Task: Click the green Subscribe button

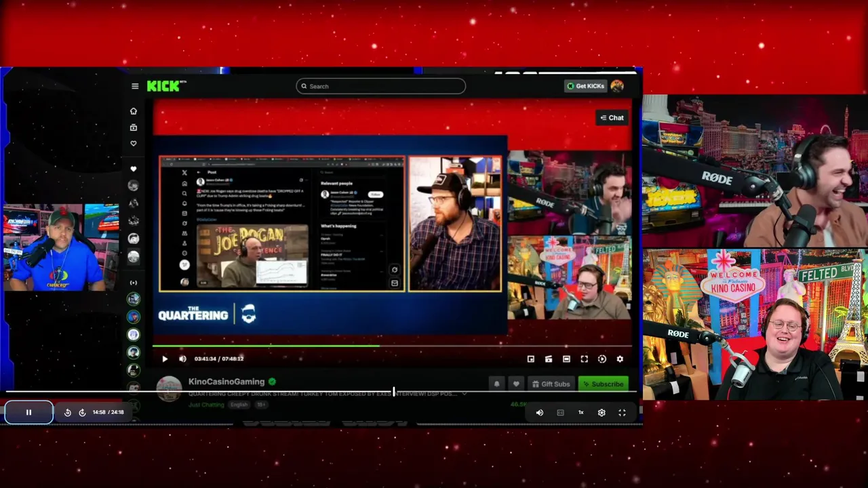Action: click(603, 384)
